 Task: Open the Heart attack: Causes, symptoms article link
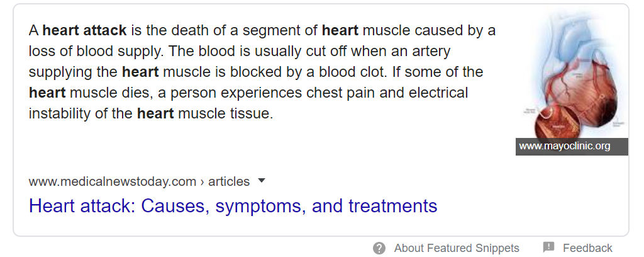(x=233, y=206)
